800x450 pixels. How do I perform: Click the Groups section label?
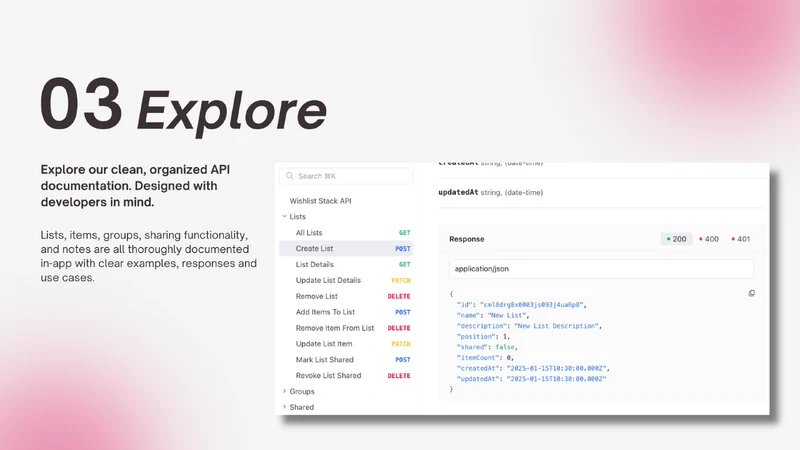302,392
